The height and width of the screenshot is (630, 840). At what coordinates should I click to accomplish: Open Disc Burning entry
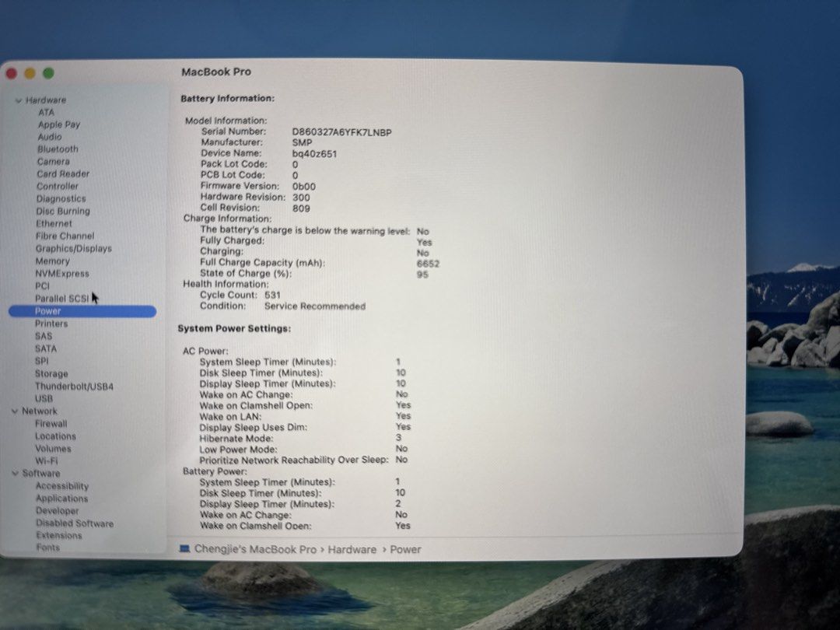63,211
